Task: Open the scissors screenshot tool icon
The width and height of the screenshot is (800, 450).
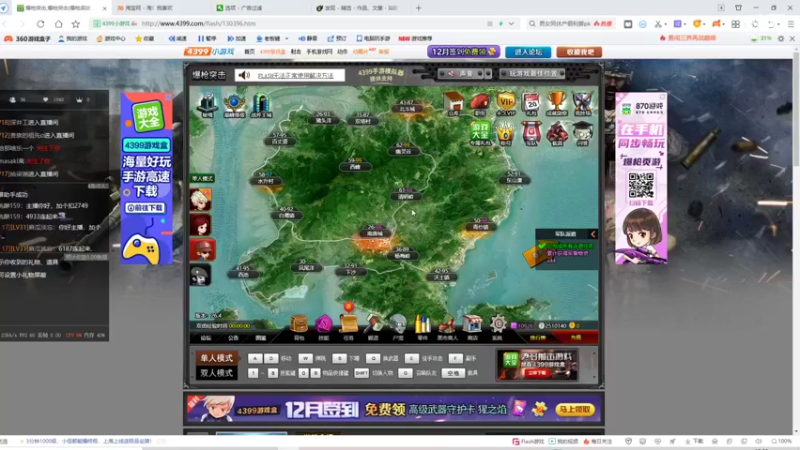Action: pyautogui.click(x=658, y=24)
